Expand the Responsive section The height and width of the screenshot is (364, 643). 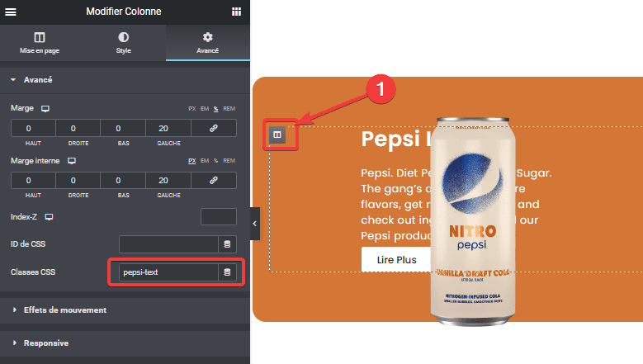coord(125,343)
